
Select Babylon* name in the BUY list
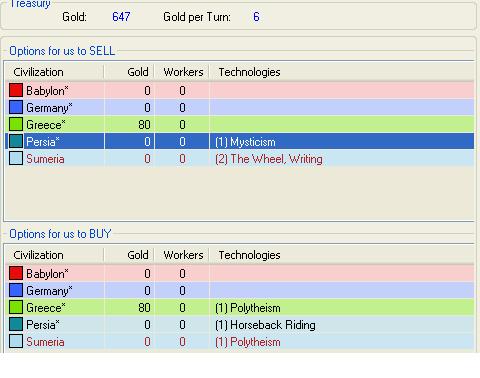47,274
